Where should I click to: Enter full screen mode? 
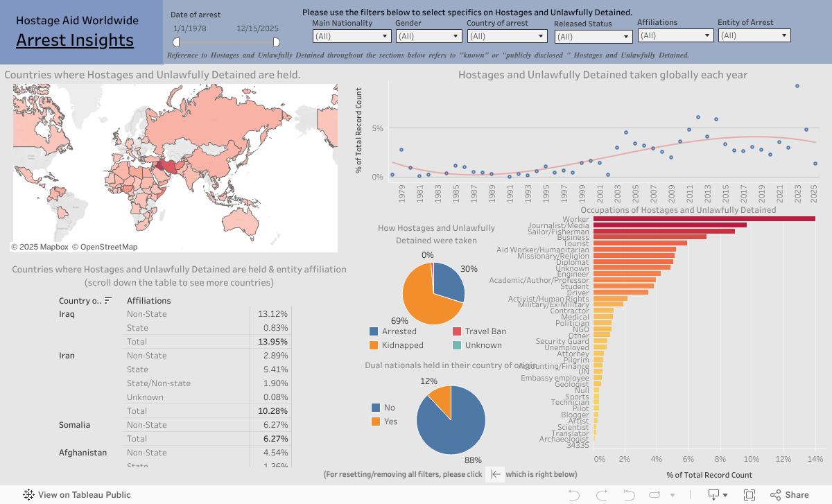(x=749, y=495)
